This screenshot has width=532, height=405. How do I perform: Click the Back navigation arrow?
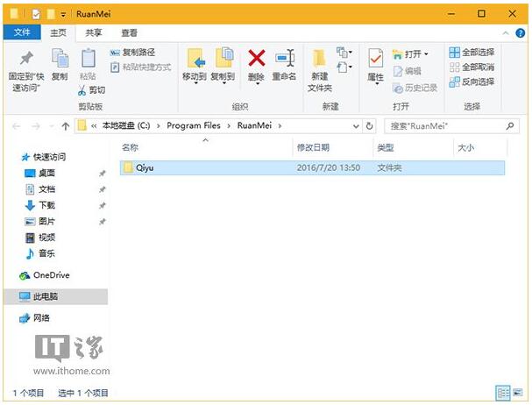pos(17,126)
